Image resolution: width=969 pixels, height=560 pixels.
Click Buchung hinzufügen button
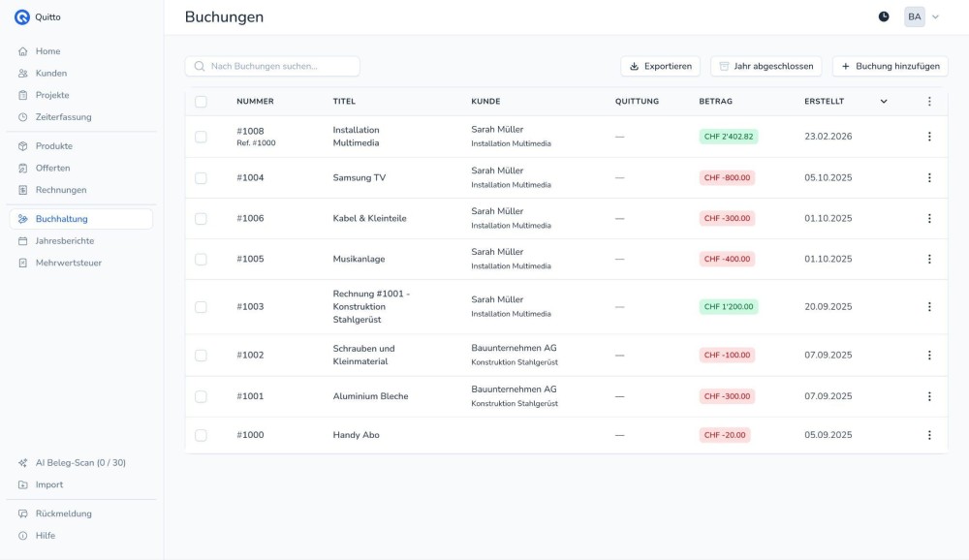(x=890, y=66)
